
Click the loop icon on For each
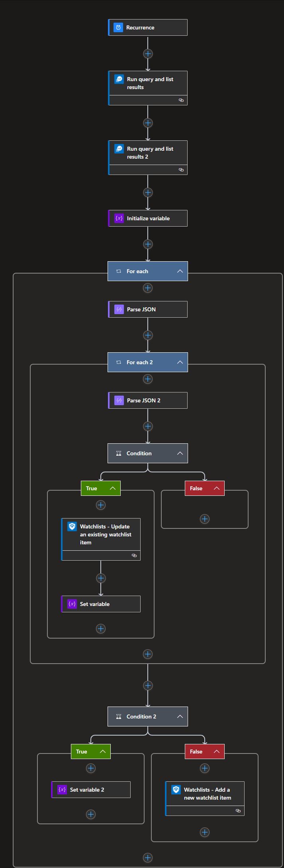(118, 271)
